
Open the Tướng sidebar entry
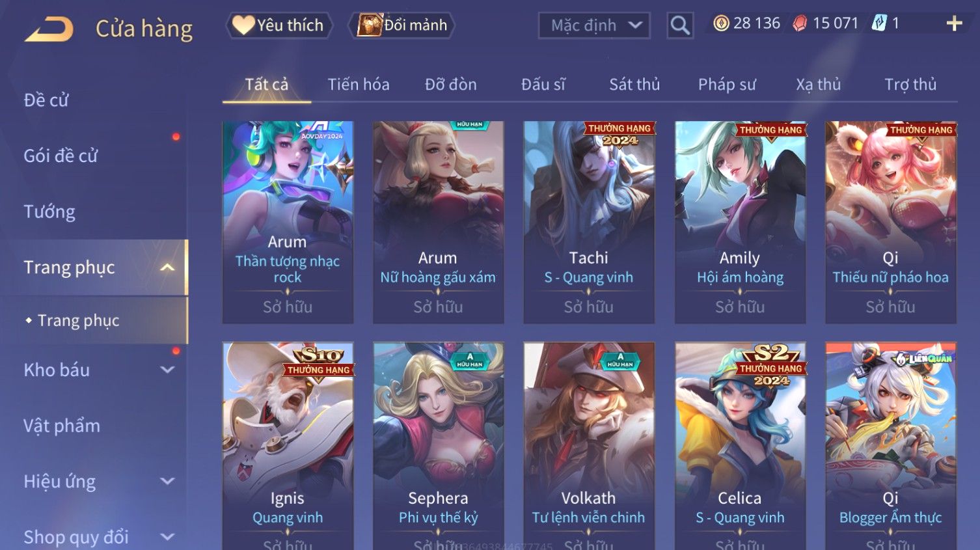pyautogui.click(x=49, y=212)
